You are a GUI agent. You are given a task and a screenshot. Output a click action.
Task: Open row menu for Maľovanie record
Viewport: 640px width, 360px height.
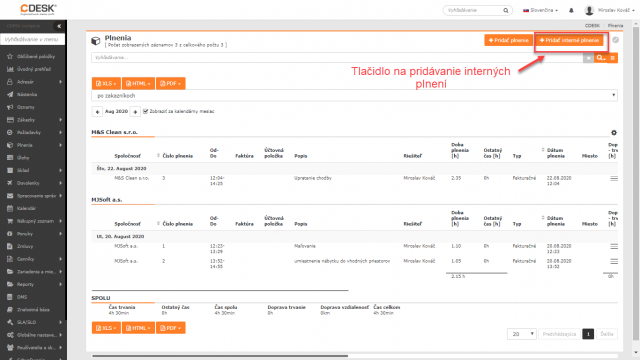(614, 247)
